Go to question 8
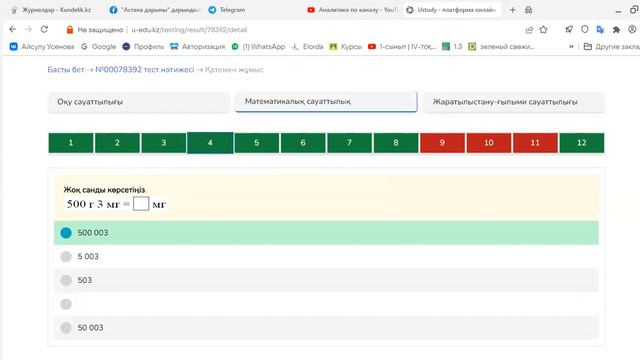 tap(396, 143)
